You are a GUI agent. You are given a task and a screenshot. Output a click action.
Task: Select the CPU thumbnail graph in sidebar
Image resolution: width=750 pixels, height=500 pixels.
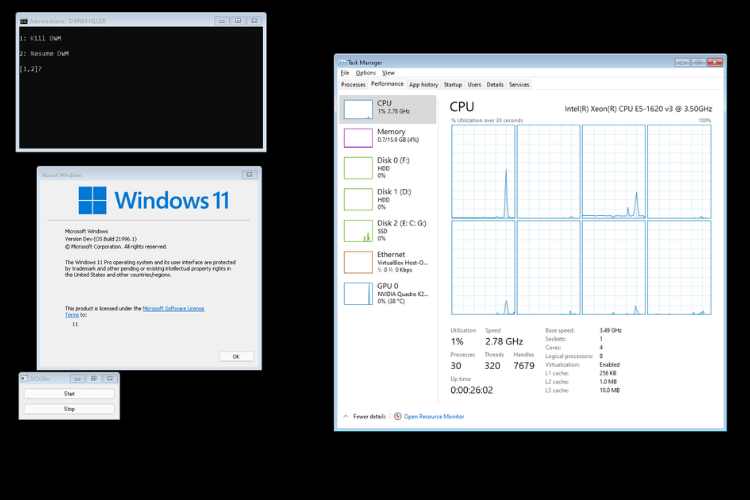(x=358, y=109)
